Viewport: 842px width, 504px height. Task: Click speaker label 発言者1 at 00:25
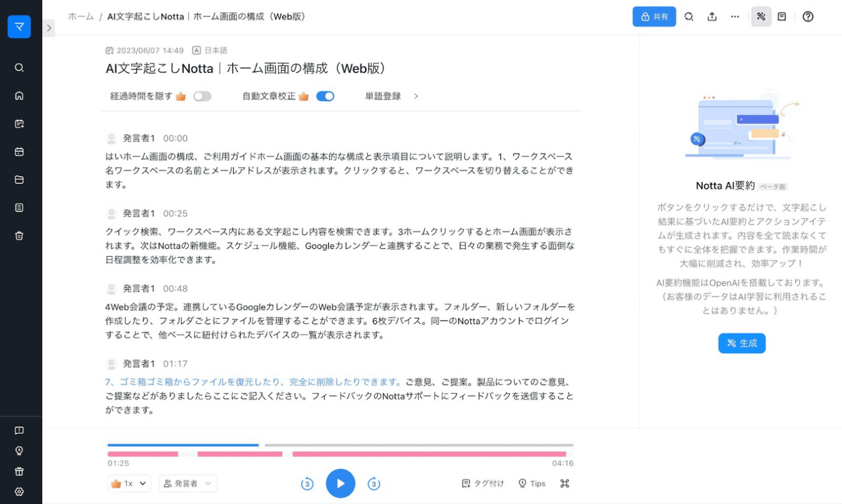click(139, 213)
